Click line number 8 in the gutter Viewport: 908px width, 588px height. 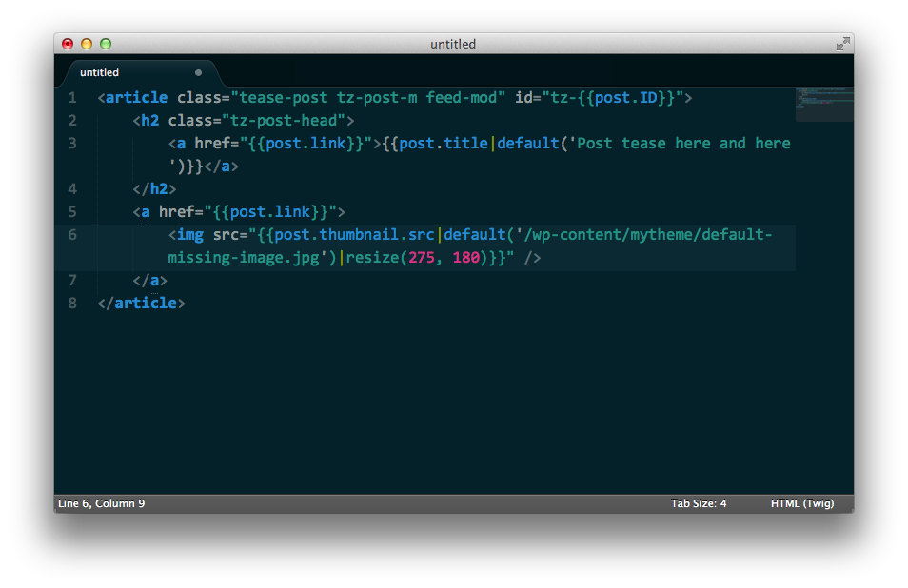coord(72,304)
